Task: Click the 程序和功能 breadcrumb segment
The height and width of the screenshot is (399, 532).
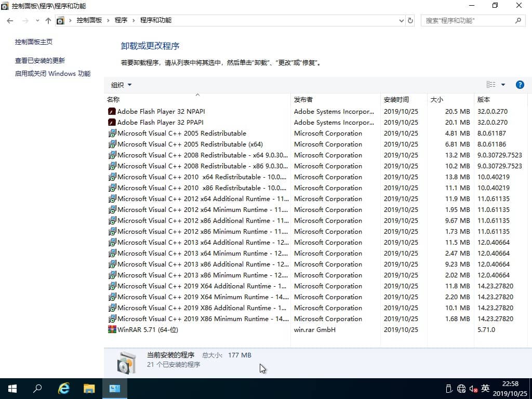Action: click(156, 20)
